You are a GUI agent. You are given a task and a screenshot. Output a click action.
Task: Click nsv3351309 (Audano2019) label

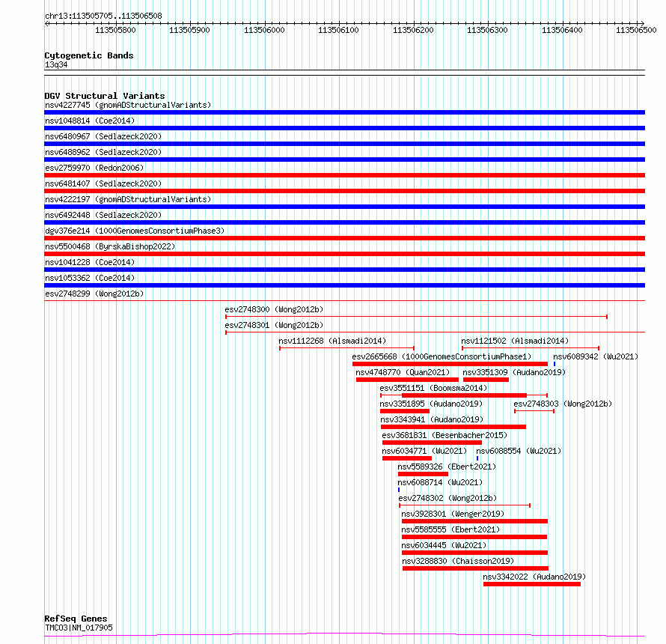(514, 372)
